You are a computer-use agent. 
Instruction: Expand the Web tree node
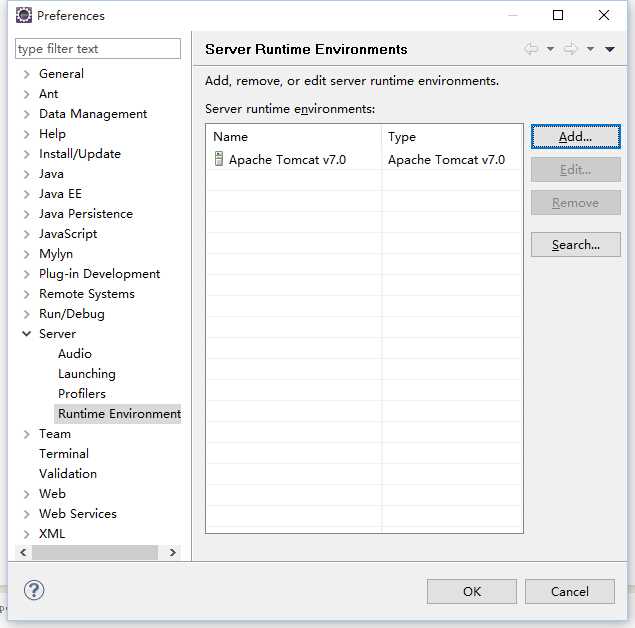27,494
